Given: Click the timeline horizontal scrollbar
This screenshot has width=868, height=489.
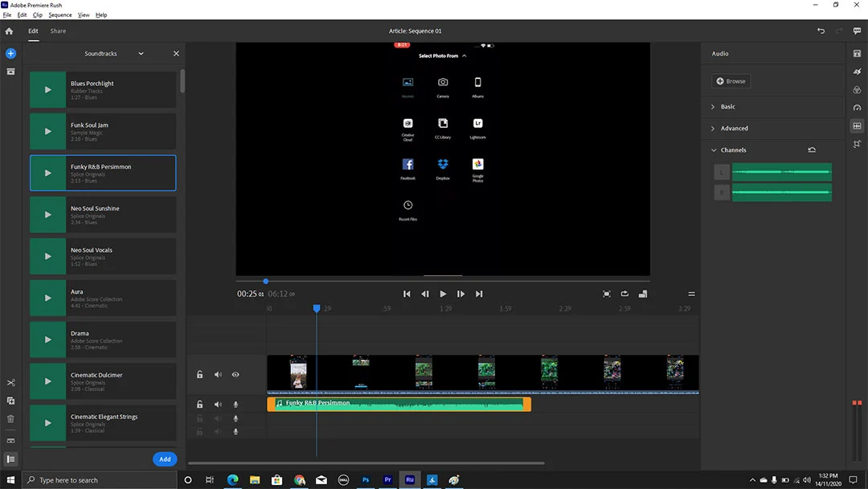Looking at the screenshot, I should [366, 463].
